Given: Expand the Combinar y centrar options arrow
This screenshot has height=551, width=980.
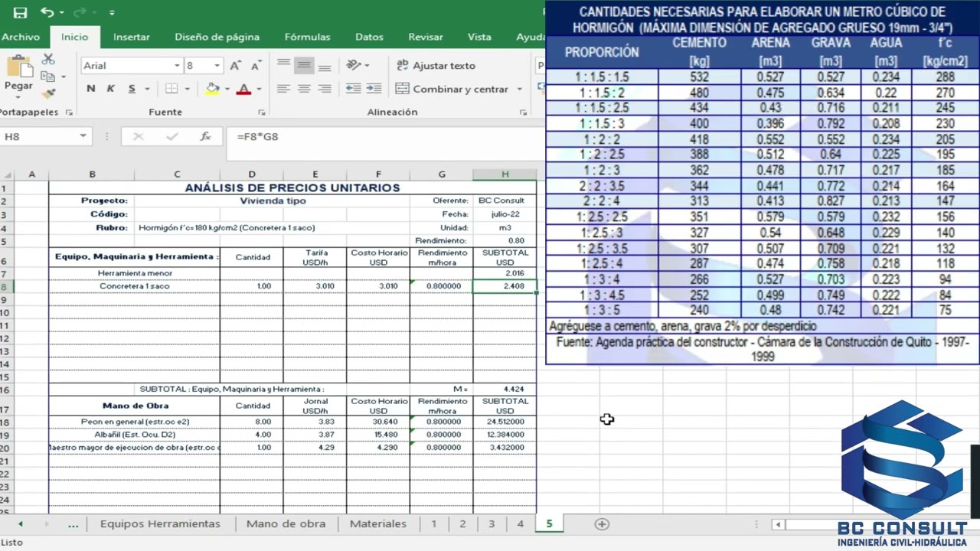Looking at the screenshot, I should [x=519, y=90].
